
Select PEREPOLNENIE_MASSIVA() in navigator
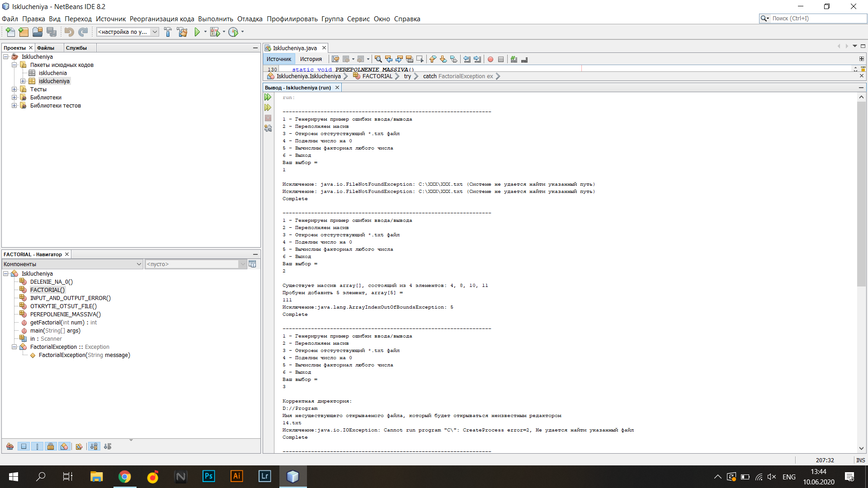(66, 314)
